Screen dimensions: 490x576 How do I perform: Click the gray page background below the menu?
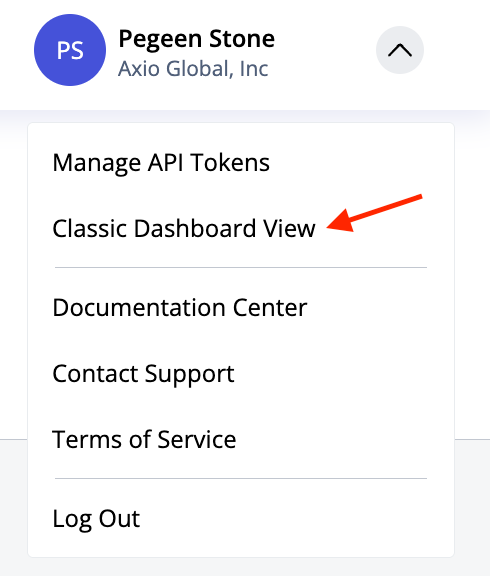coord(245,568)
